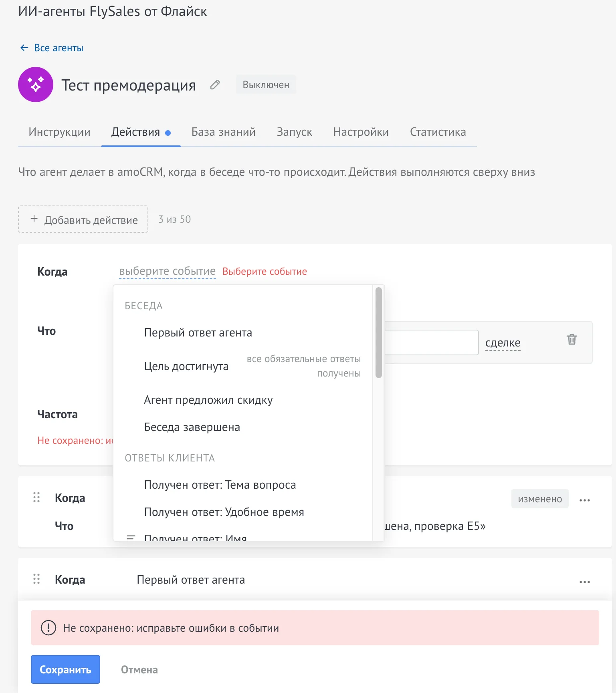The height and width of the screenshot is (693, 616).
Task: Click the «изменено» badge
Action: click(540, 499)
